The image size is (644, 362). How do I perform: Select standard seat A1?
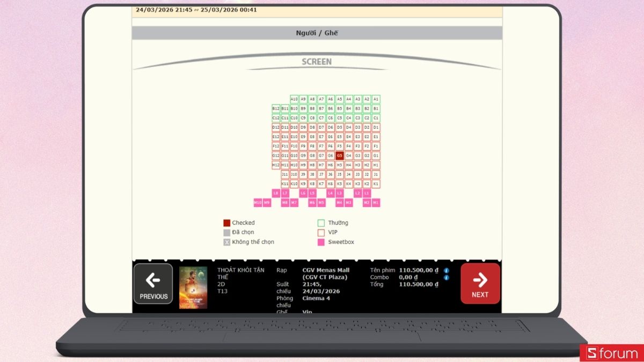376,99
